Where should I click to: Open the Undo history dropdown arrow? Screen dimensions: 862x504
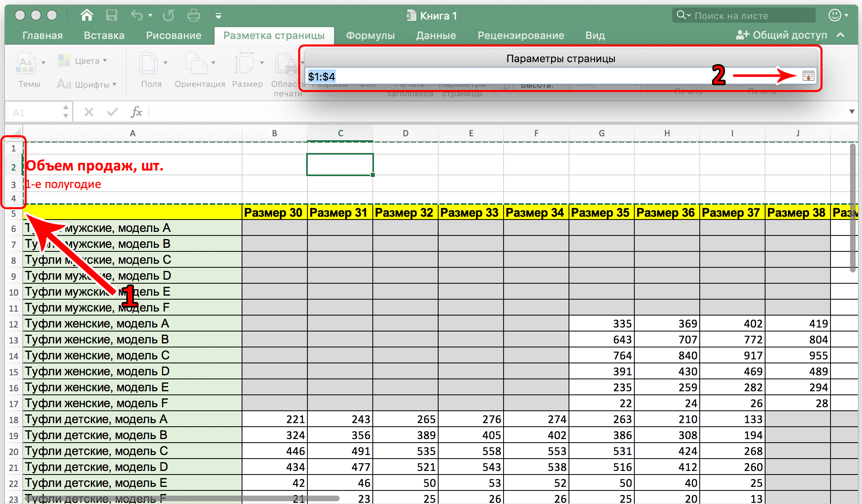tap(150, 16)
